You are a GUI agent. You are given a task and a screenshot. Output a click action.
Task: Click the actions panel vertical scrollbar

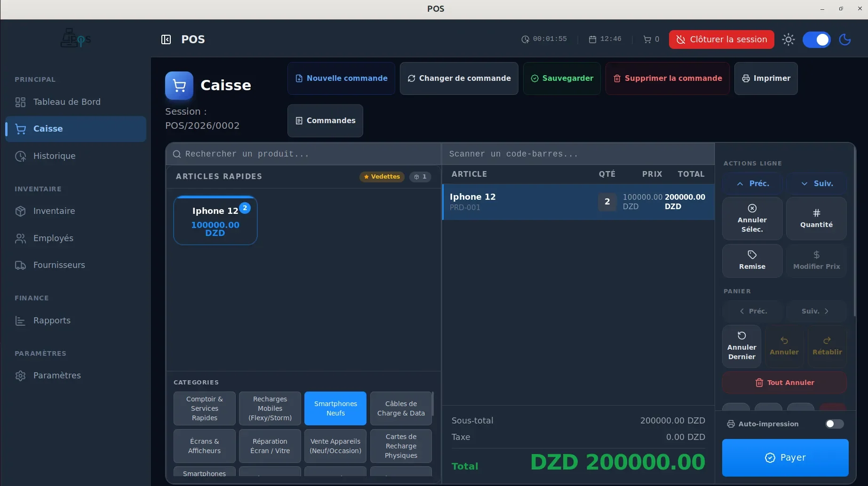[x=854, y=230]
